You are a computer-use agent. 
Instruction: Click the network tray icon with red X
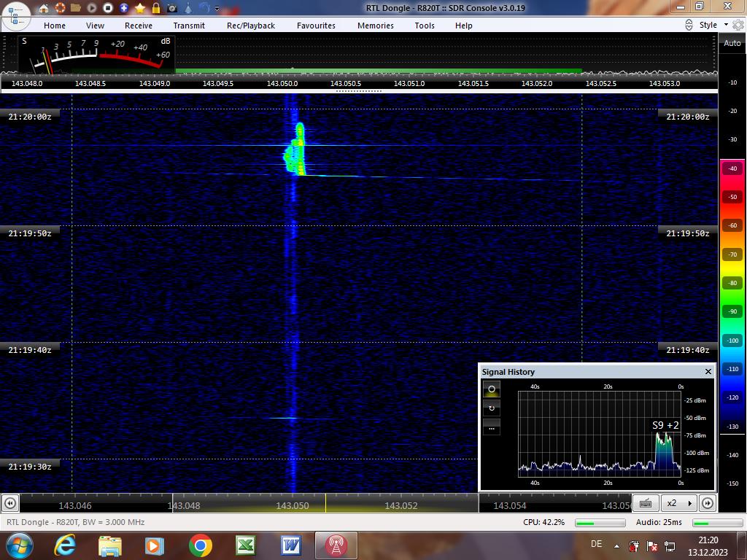[x=651, y=546]
